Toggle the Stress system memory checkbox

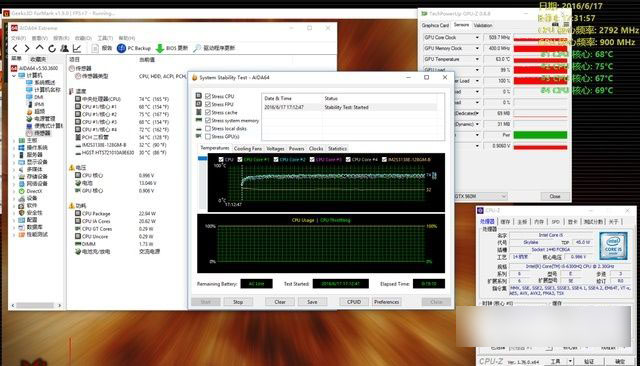click(x=208, y=120)
